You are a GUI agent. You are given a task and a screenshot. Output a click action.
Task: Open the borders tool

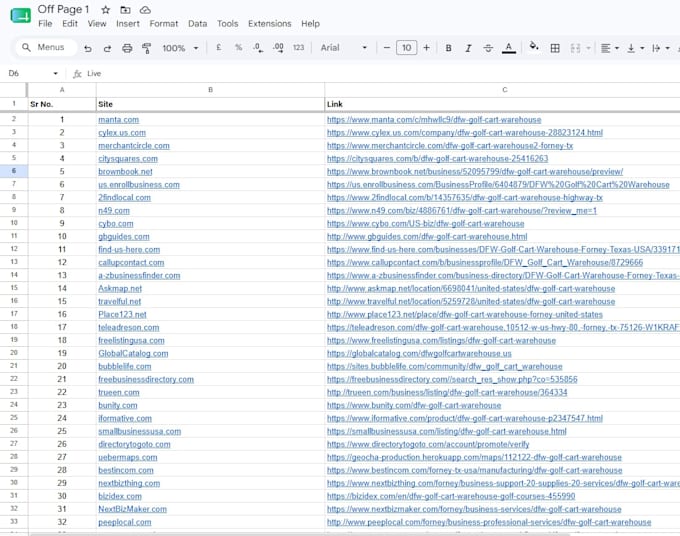[555, 48]
